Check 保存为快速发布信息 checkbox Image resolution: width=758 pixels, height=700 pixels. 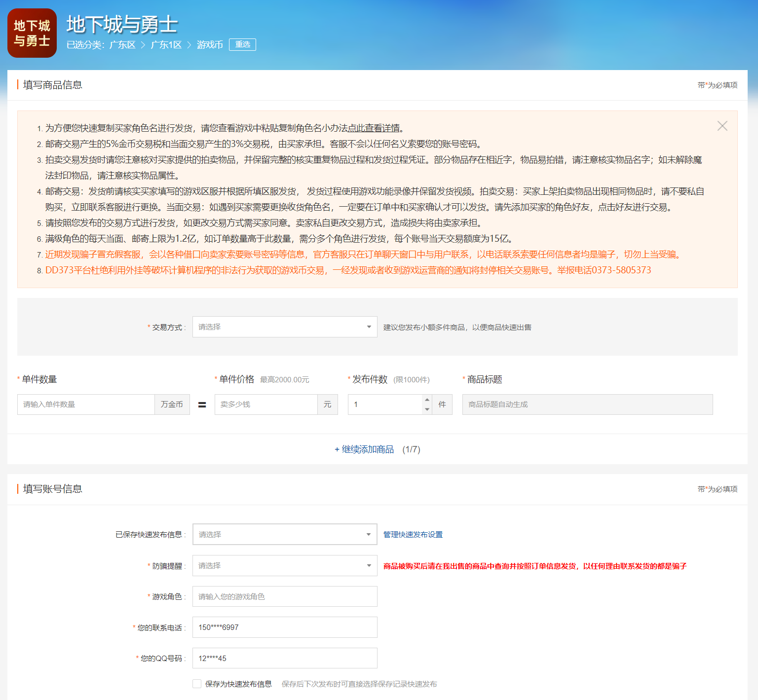[197, 684]
